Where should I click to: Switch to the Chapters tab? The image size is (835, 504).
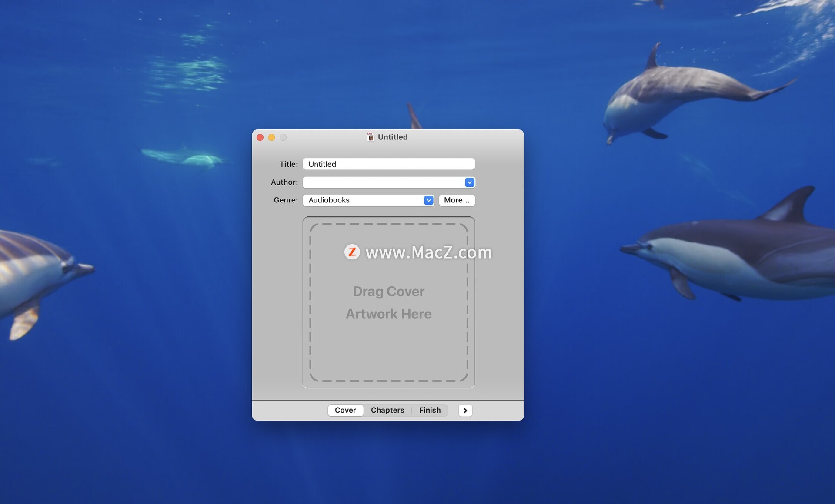click(x=387, y=410)
